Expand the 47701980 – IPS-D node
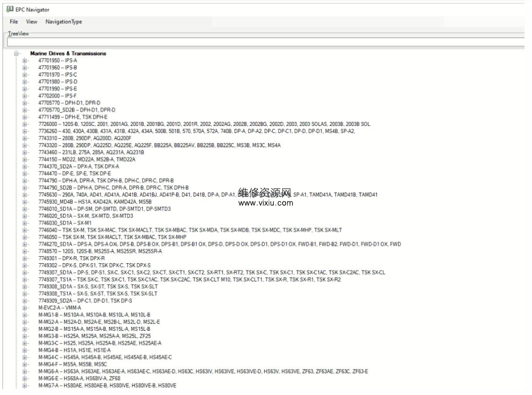Screen dimensions: 532x395 click(24, 82)
